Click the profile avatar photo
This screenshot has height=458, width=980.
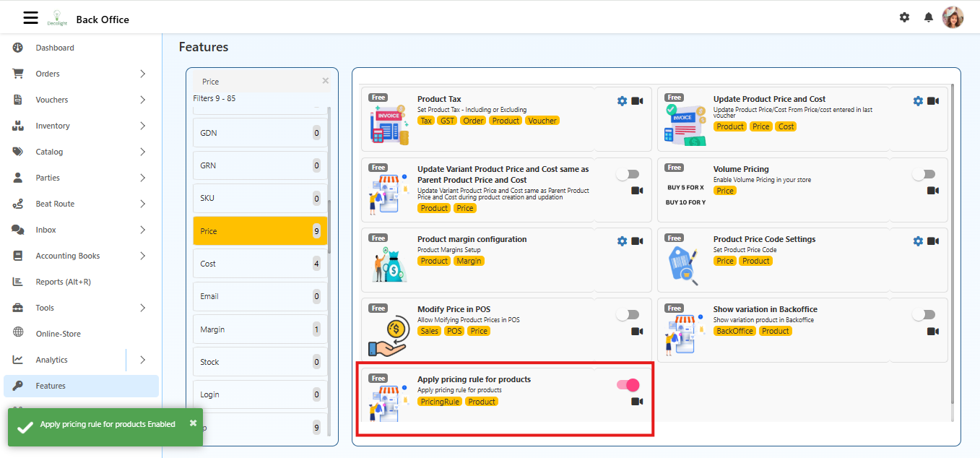(953, 17)
